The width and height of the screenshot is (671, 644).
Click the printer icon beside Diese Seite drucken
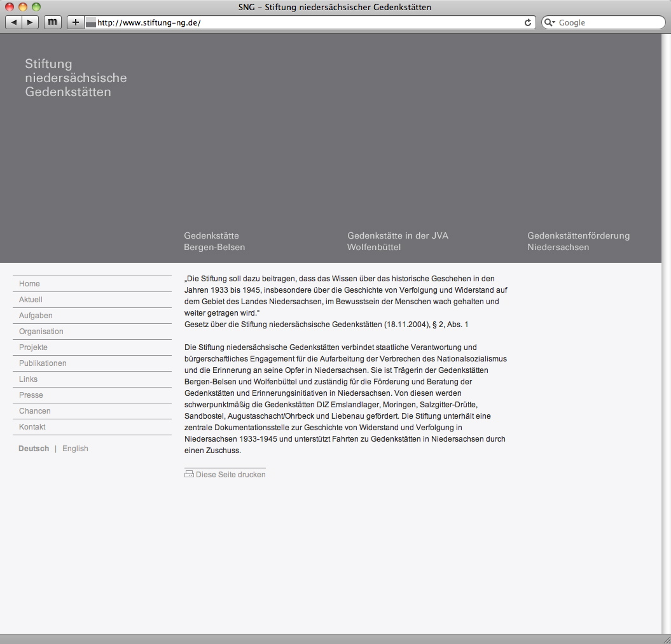(189, 473)
